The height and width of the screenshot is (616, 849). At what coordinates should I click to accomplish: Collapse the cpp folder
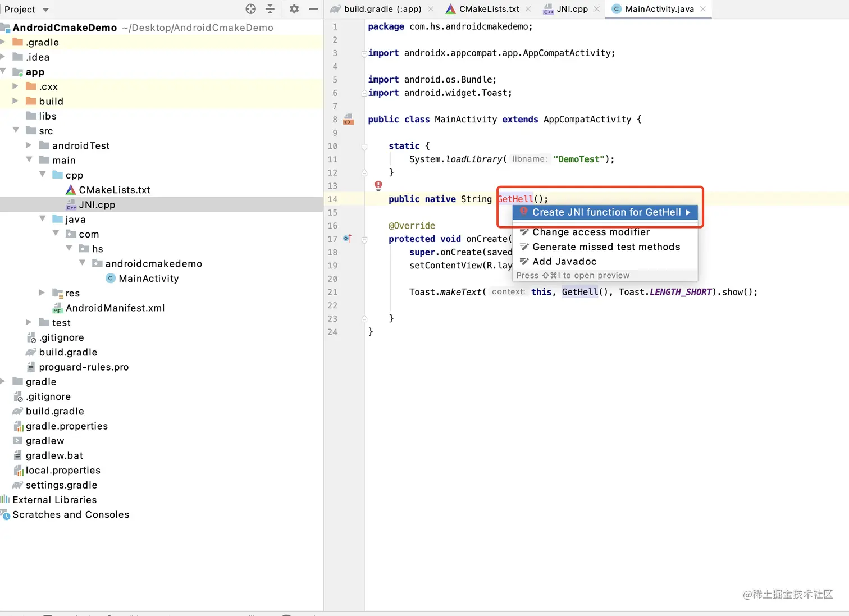(x=43, y=175)
